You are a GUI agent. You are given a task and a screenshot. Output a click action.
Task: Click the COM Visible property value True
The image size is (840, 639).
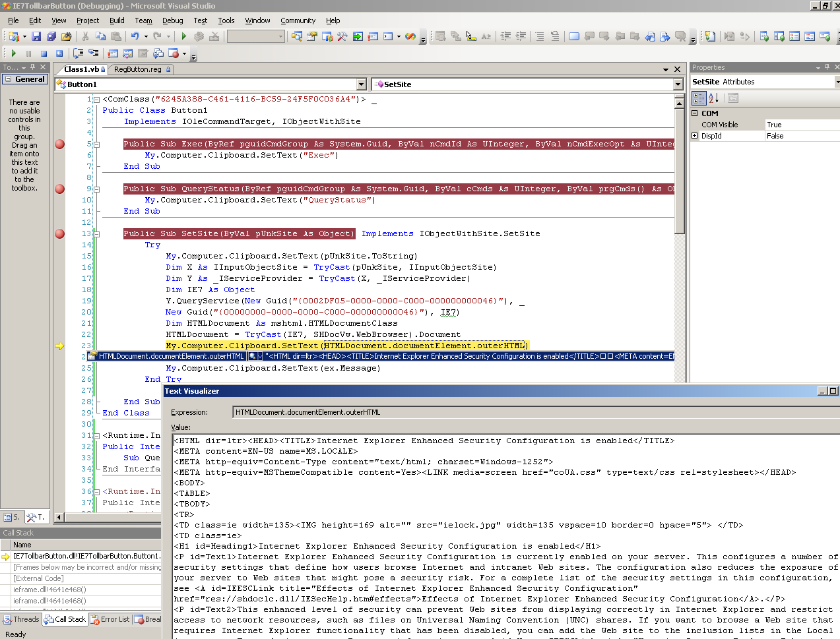click(x=802, y=125)
